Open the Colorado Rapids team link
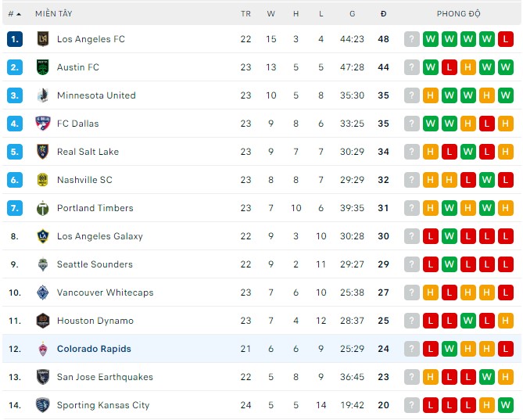This screenshot has height=420, width=523. point(94,349)
